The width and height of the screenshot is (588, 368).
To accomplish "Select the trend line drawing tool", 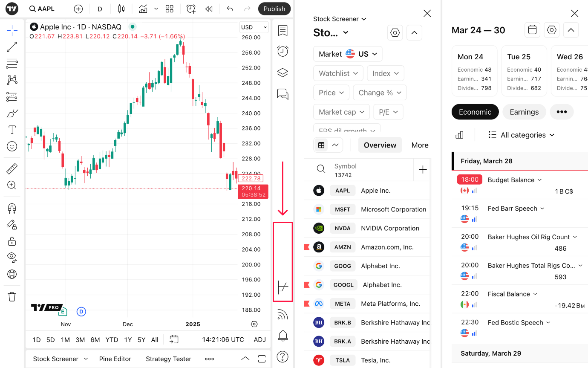I will pos(12,47).
